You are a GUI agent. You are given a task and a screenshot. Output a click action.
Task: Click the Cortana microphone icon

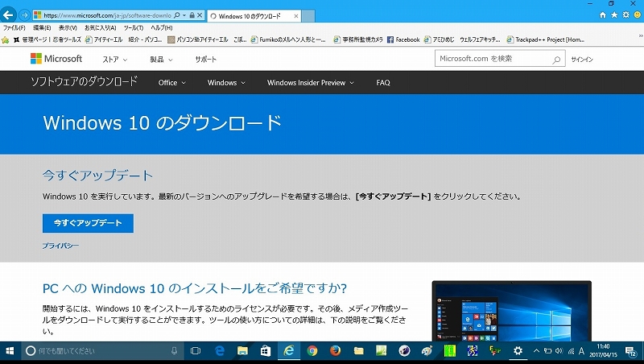[x=174, y=351]
